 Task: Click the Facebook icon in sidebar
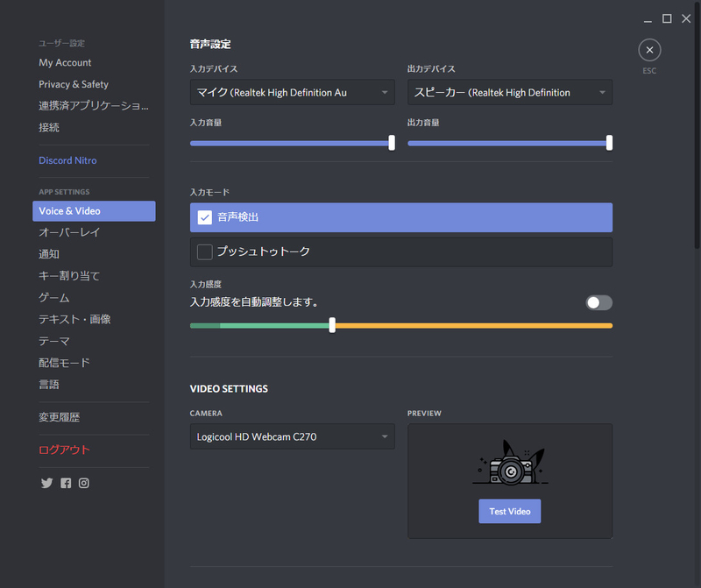(x=66, y=483)
